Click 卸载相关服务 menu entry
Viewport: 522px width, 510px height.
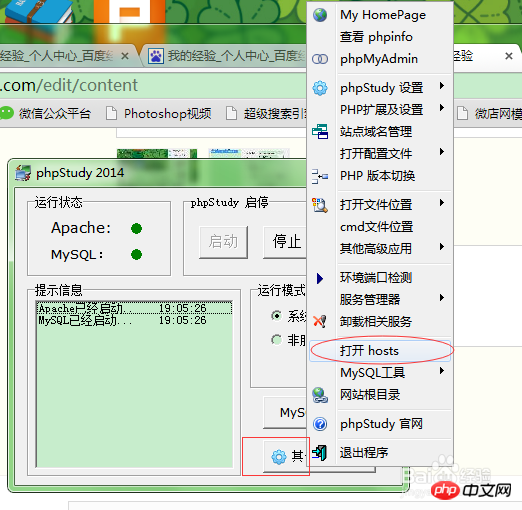(380, 322)
